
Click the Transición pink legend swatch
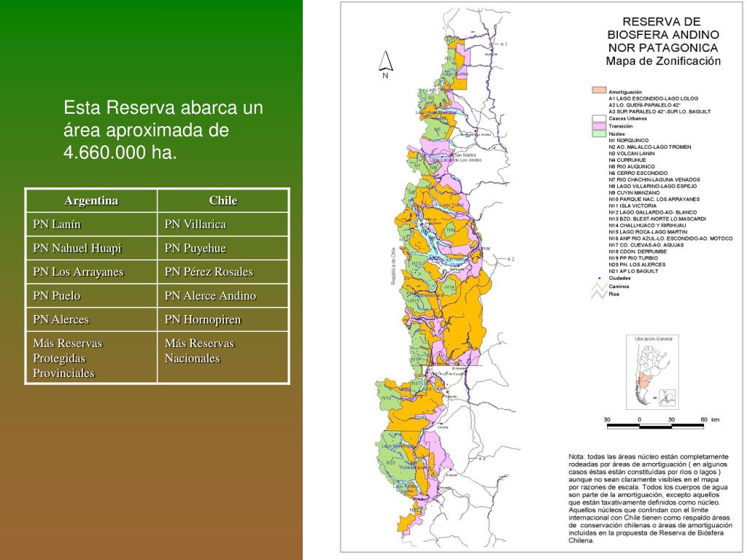pyautogui.click(x=599, y=126)
